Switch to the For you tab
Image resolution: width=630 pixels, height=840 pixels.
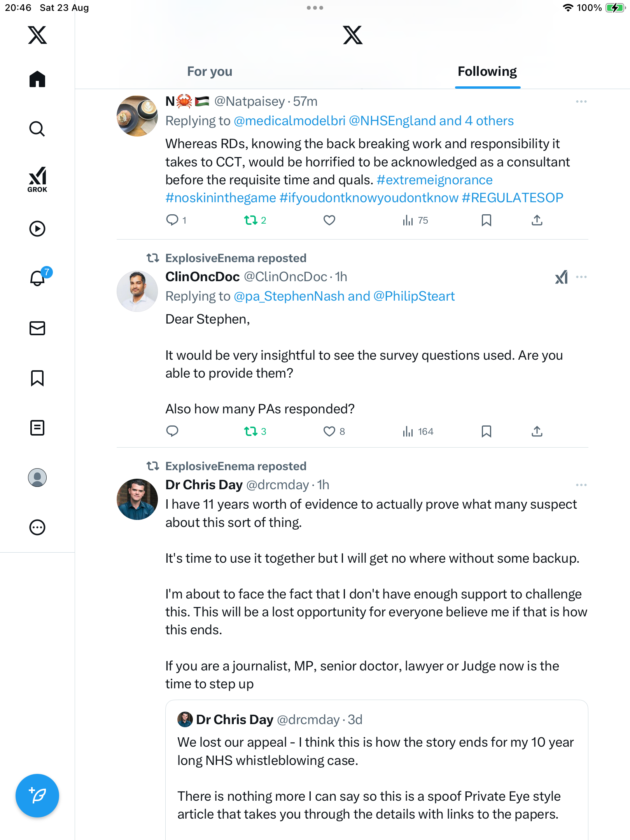coord(210,72)
